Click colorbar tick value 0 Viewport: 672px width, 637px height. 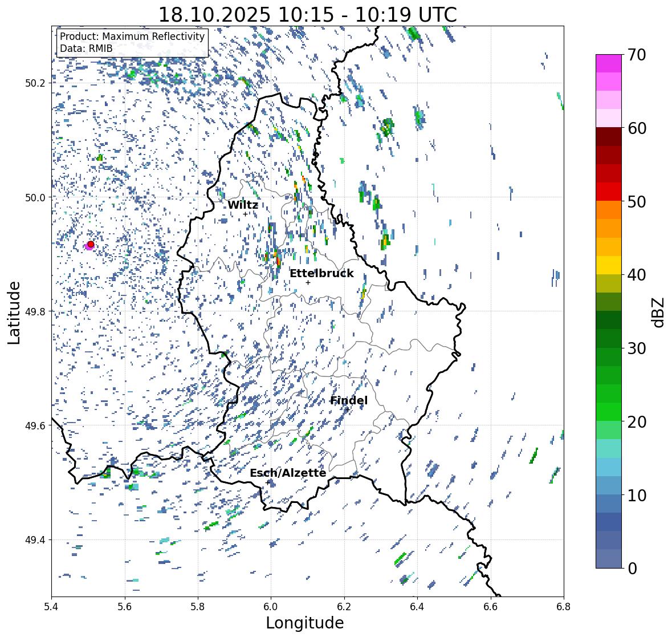632,569
